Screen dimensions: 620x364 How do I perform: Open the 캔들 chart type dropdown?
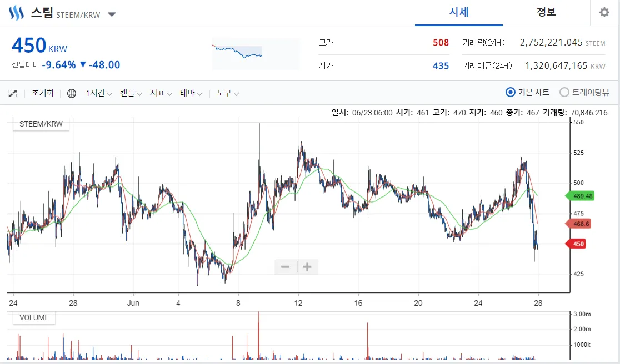(x=131, y=93)
